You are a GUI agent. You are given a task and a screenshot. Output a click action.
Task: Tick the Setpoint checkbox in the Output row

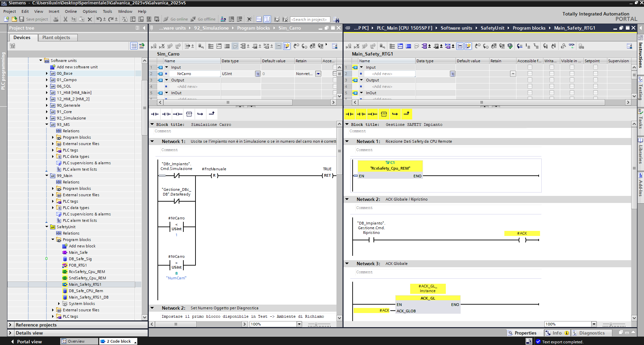tap(596, 80)
